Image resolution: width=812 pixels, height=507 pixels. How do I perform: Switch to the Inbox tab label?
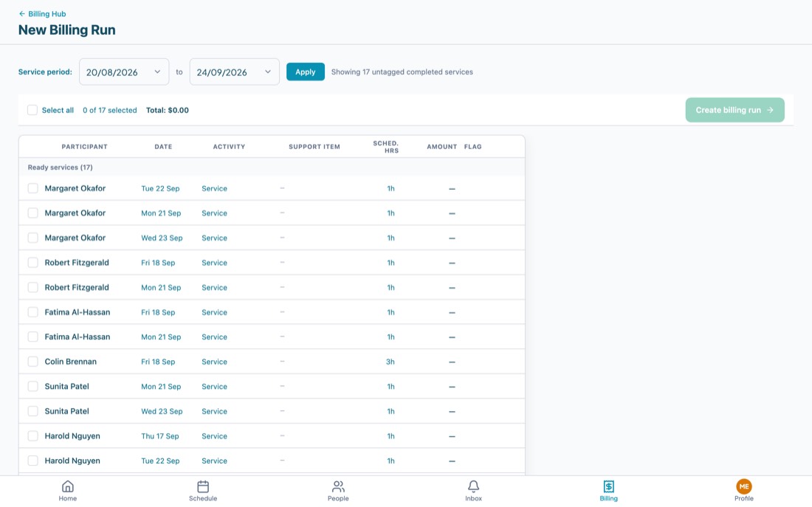coord(473,498)
